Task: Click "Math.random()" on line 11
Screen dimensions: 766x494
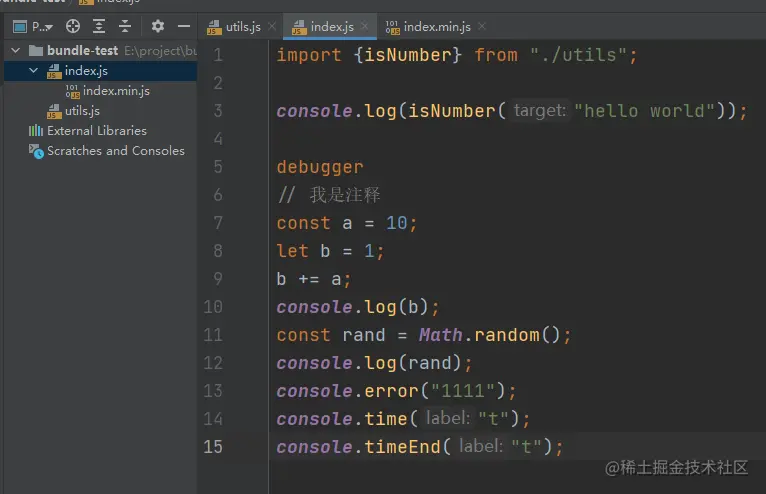Action: 489,335
